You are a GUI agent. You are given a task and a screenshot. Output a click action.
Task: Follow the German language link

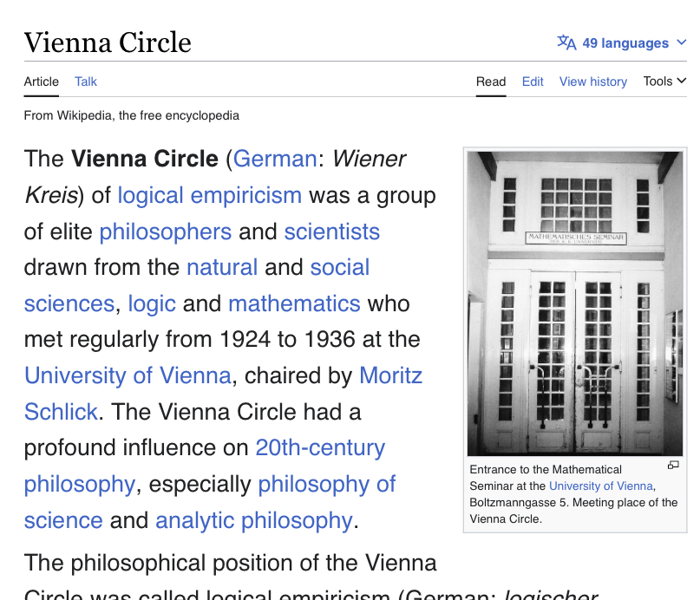point(275,159)
